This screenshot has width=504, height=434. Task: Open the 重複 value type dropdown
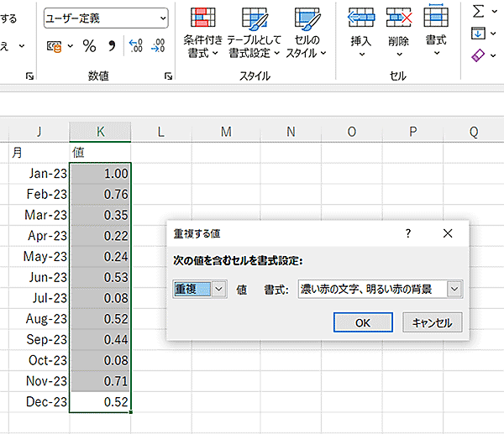click(x=219, y=289)
